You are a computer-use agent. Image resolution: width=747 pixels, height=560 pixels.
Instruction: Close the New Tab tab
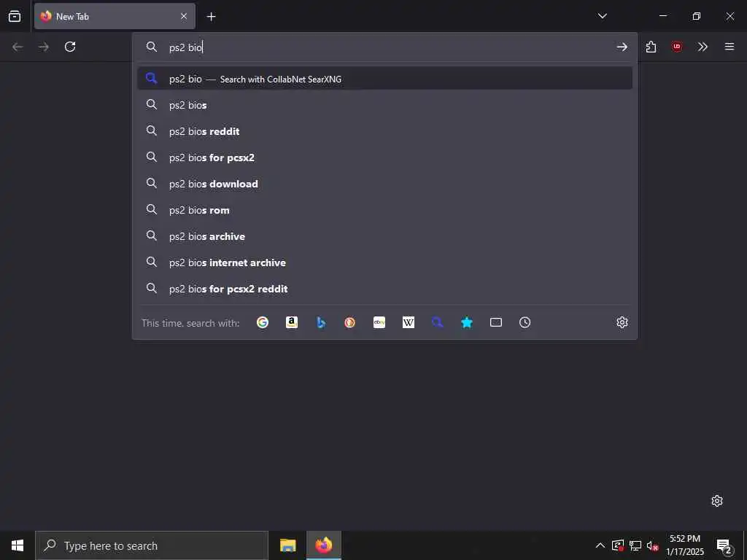pyautogui.click(x=183, y=16)
